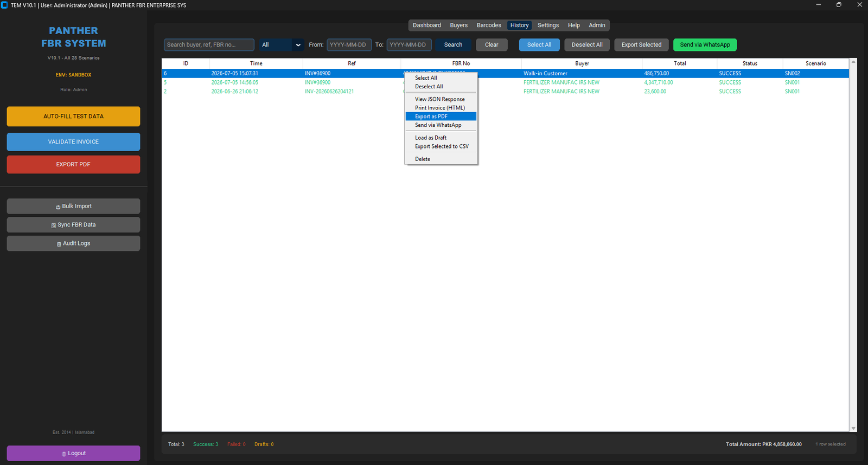Click the table scrollbar up arrow
868x465 pixels.
(853, 62)
